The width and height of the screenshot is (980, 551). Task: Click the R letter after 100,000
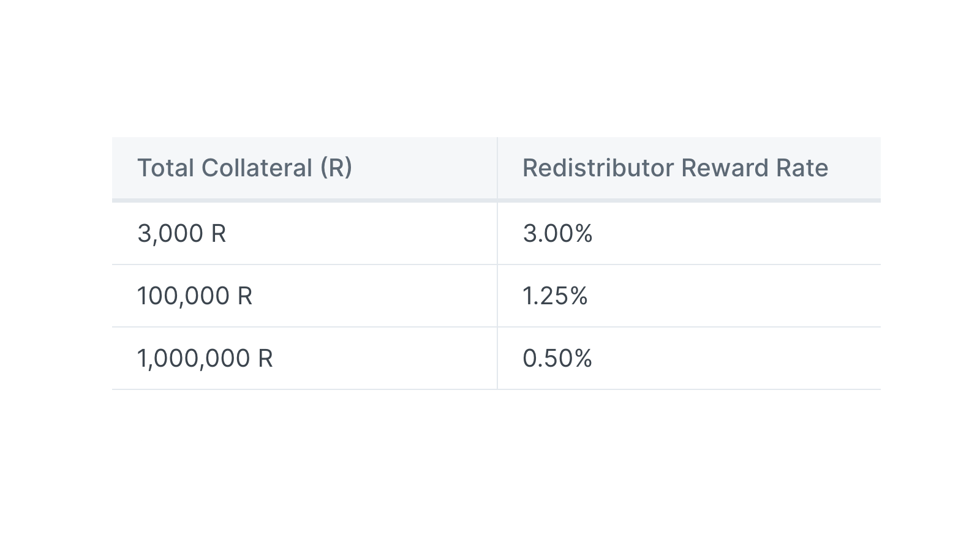245,296
